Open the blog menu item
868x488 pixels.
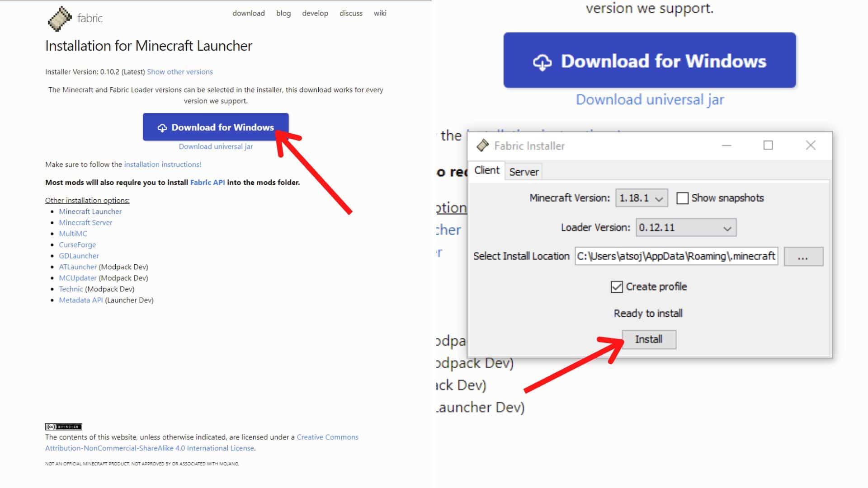(283, 13)
